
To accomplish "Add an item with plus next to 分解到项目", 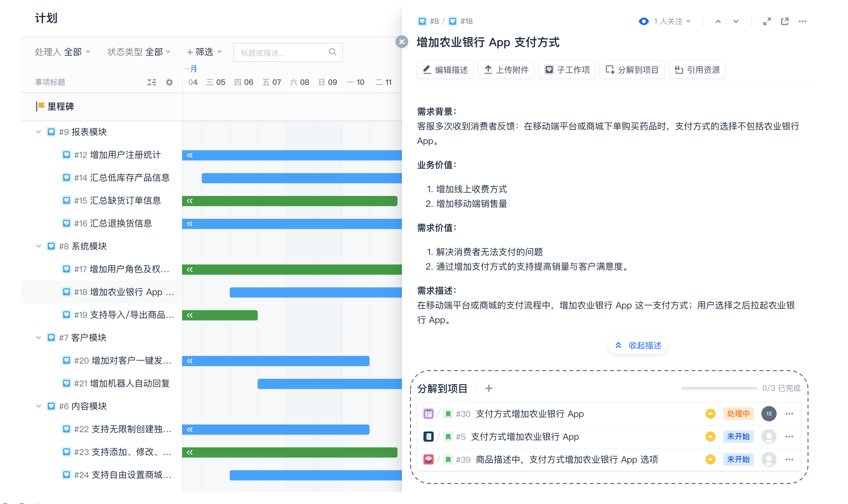I will pyautogui.click(x=489, y=388).
